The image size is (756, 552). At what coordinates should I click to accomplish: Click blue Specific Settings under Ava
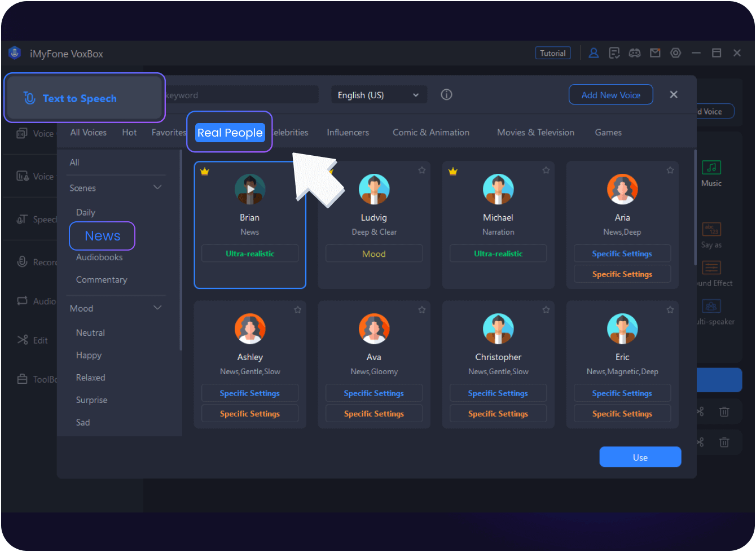374,393
